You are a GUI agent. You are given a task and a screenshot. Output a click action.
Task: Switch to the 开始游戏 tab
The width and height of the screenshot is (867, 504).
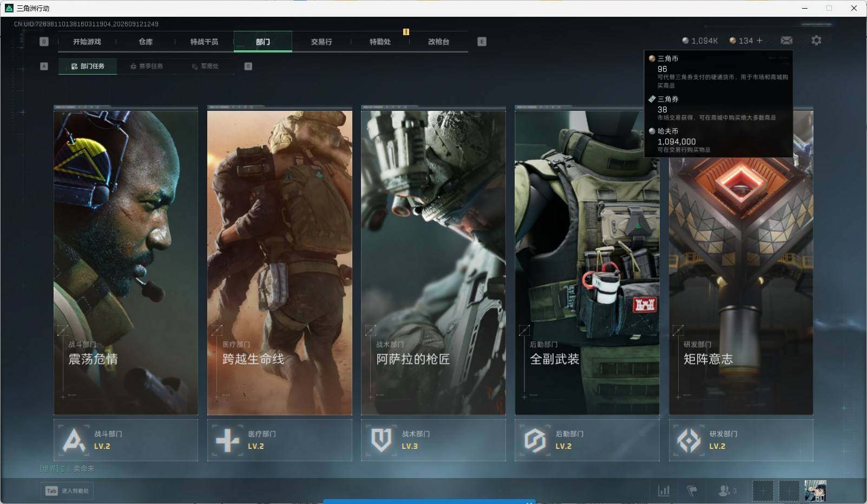coord(87,42)
